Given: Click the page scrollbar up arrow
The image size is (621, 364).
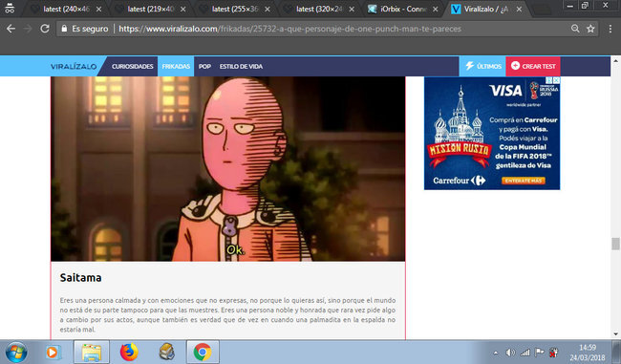Looking at the screenshot, I should click(615, 61).
